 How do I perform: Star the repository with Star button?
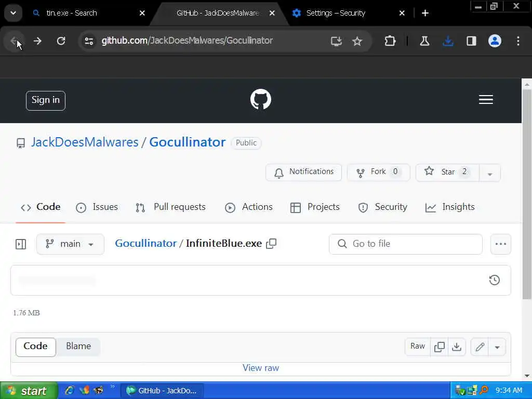(x=447, y=172)
